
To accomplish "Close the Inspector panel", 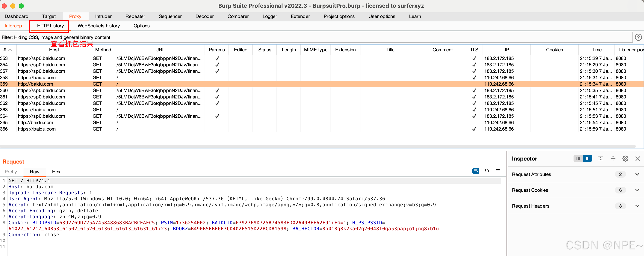I will click(x=638, y=159).
